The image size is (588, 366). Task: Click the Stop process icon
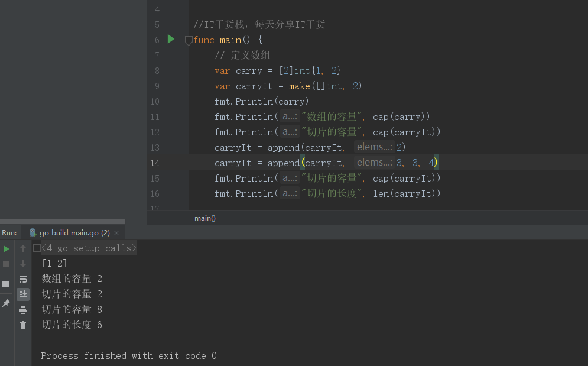click(x=6, y=265)
